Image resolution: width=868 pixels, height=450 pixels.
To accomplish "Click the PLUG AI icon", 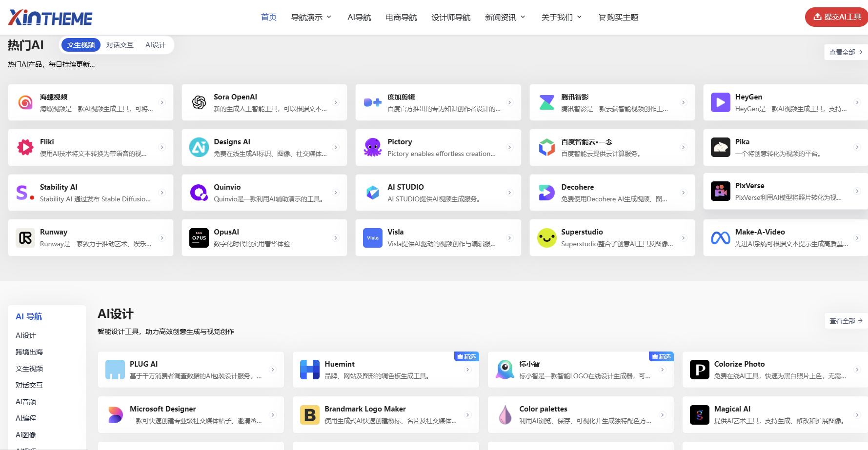I will (x=115, y=370).
